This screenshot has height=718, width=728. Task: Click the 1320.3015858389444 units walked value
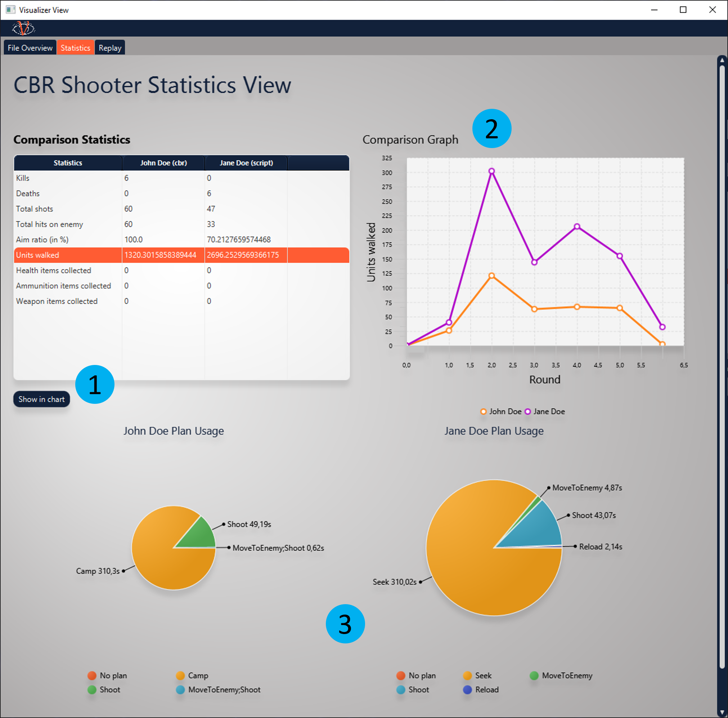[x=161, y=255]
